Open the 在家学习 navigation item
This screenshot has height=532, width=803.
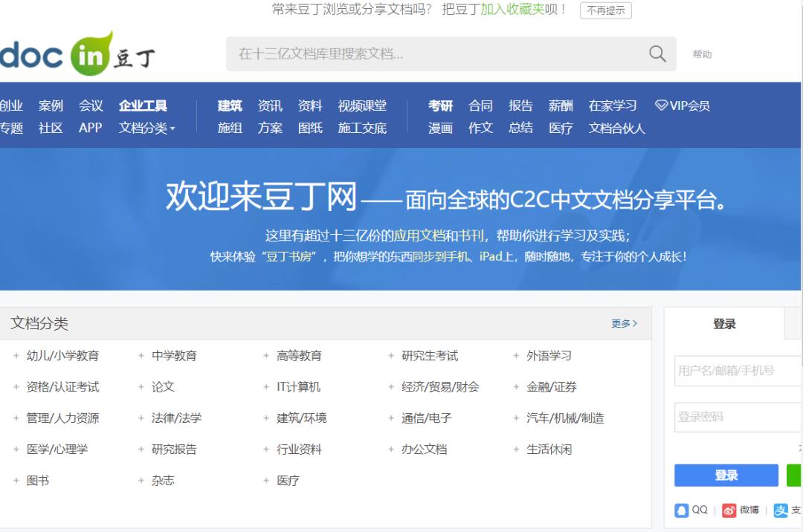click(613, 106)
